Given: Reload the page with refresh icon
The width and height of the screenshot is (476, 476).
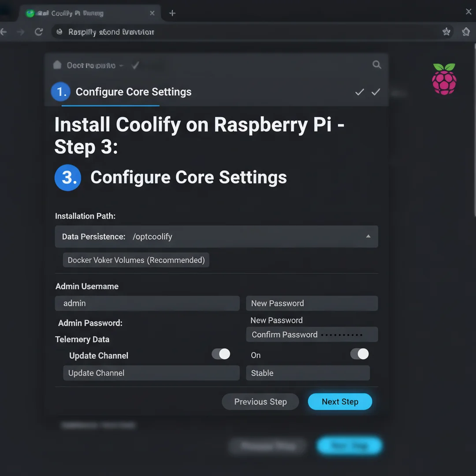Looking at the screenshot, I should pyautogui.click(x=39, y=32).
